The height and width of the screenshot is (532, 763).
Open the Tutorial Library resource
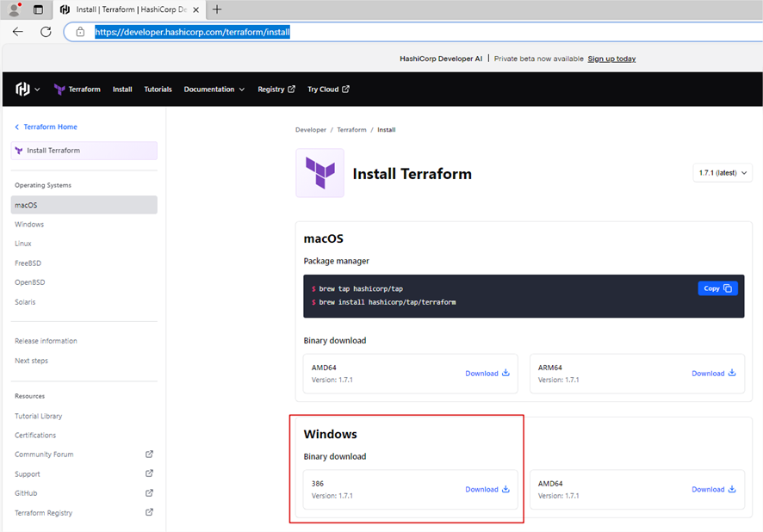39,417
